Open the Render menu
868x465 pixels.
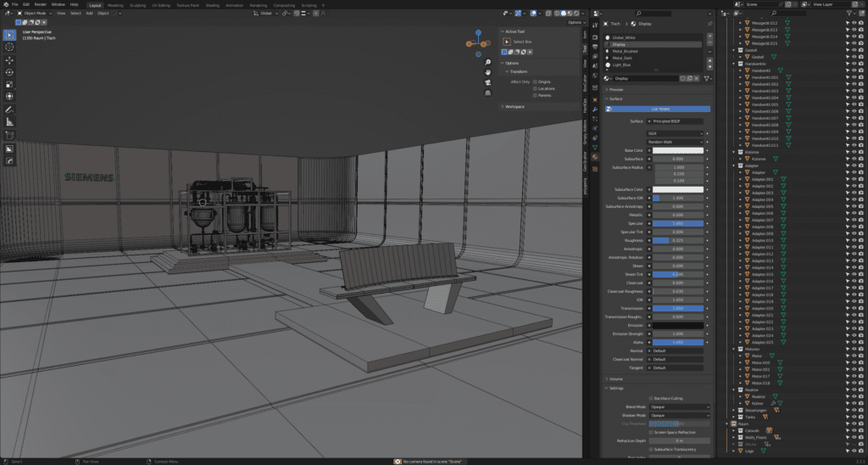click(x=40, y=4)
